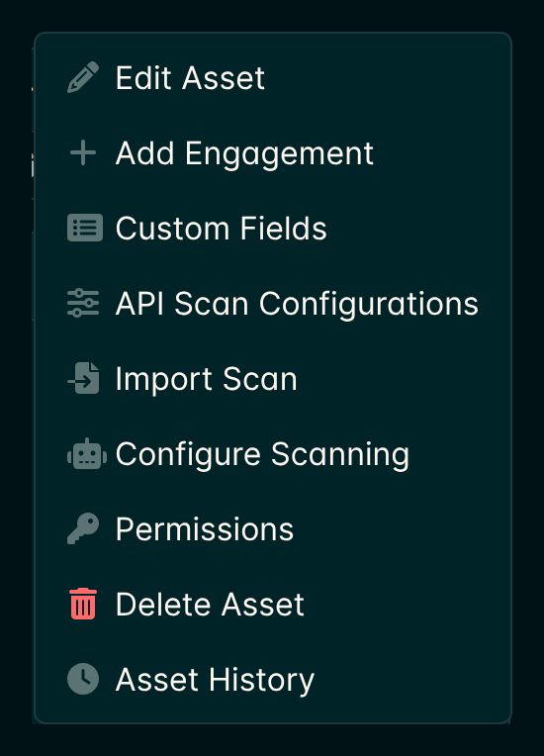Screen dimensions: 544x756
Task: Select the list icon next to Custom Fields
Action: (x=85, y=228)
